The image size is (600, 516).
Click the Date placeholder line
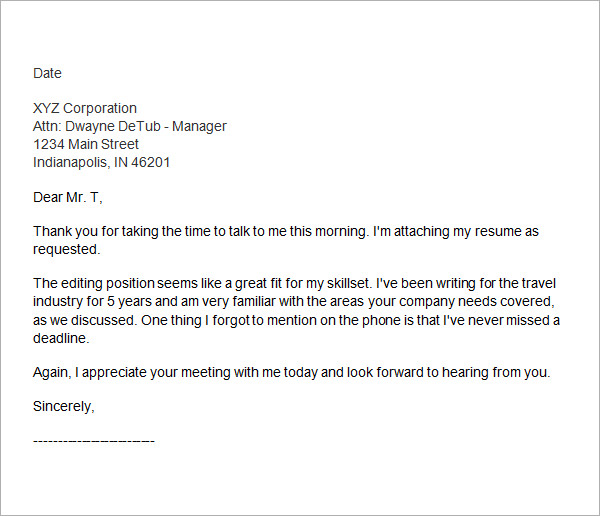click(x=48, y=73)
